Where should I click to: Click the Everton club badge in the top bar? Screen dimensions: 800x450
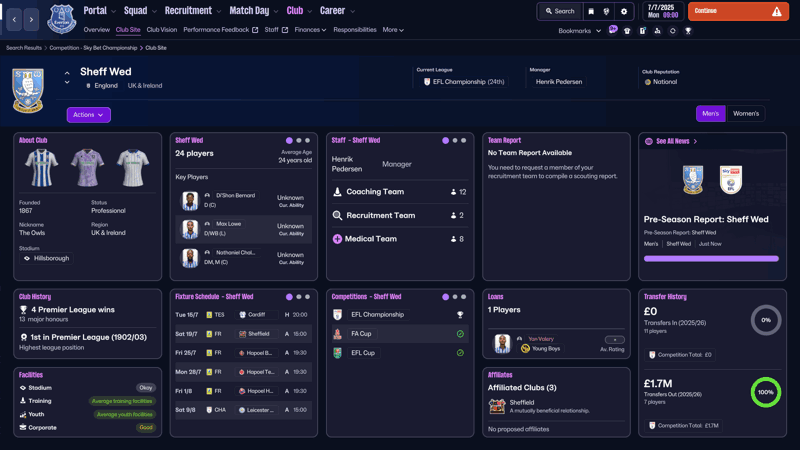tap(62, 19)
